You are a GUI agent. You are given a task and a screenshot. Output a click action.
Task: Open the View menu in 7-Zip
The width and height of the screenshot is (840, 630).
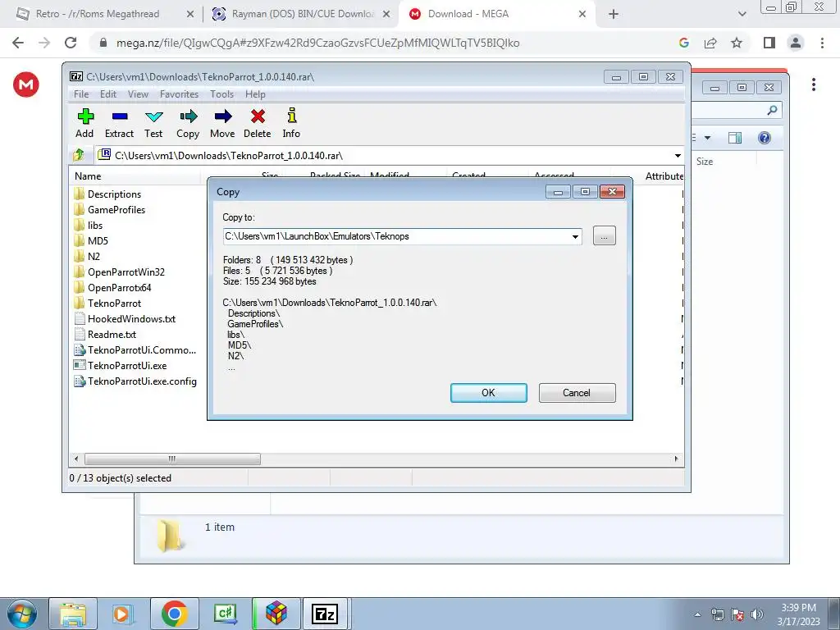pos(138,94)
